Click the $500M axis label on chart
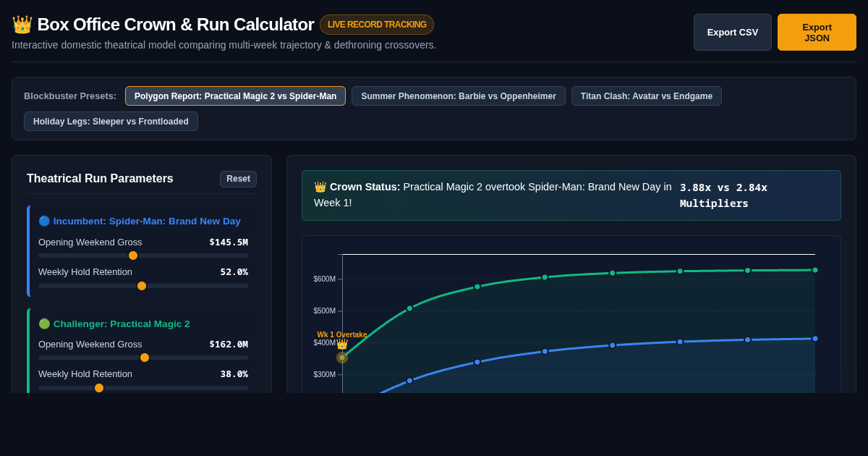This screenshot has height=456, width=868. (x=324, y=311)
